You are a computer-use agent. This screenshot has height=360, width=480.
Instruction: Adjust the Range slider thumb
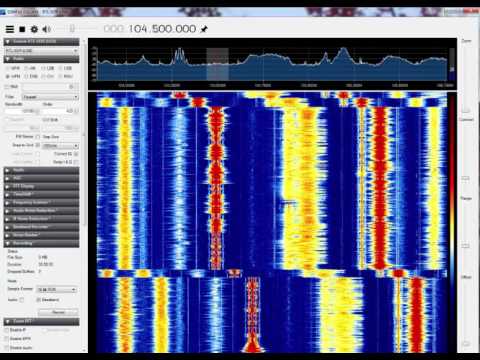pyautogui.click(x=466, y=246)
